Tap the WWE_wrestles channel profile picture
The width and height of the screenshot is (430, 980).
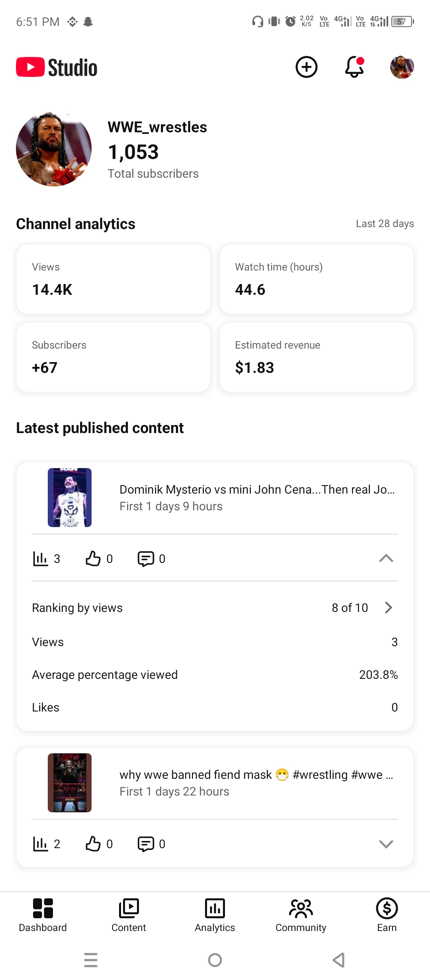(x=54, y=149)
